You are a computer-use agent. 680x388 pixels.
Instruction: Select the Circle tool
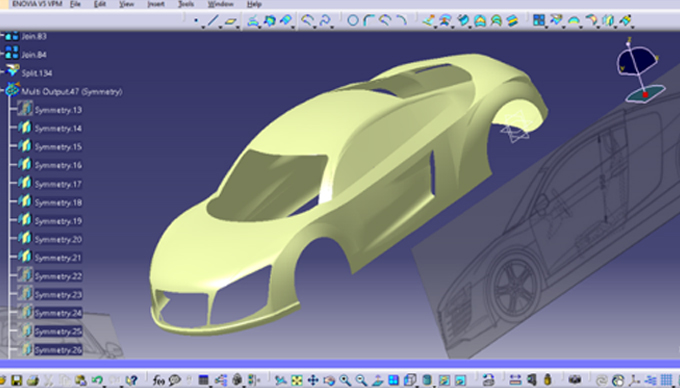coord(353,20)
